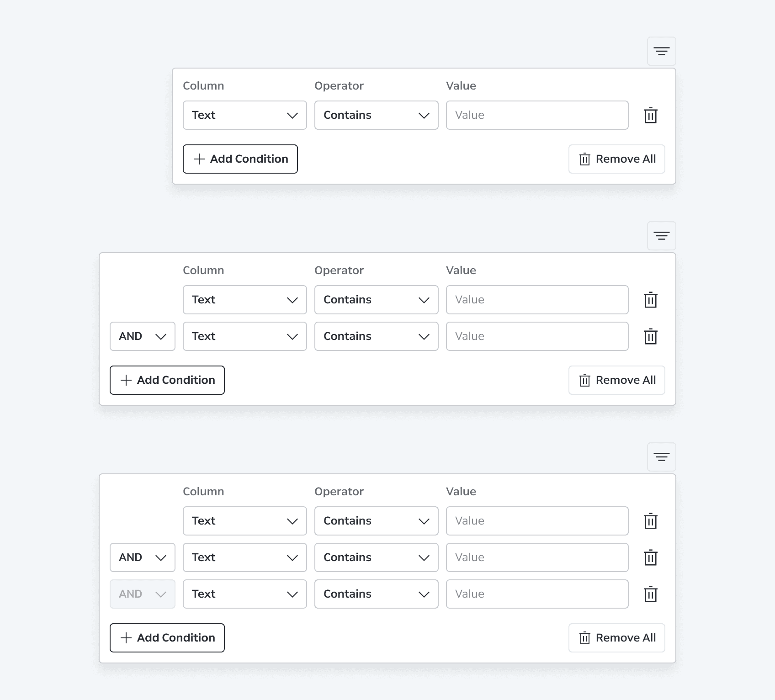The image size is (775, 700).
Task: Delete the single condition in the top panel
Action: click(x=650, y=115)
